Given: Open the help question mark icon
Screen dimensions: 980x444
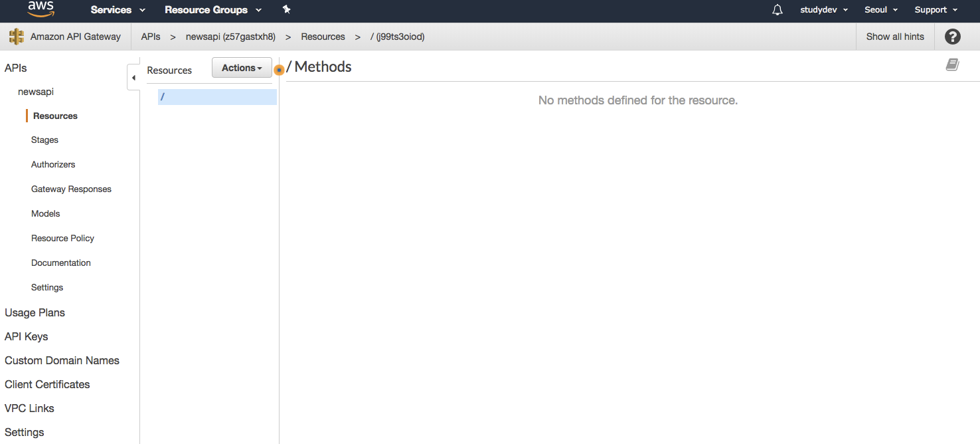Looking at the screenshot, I should pos(953,37).
